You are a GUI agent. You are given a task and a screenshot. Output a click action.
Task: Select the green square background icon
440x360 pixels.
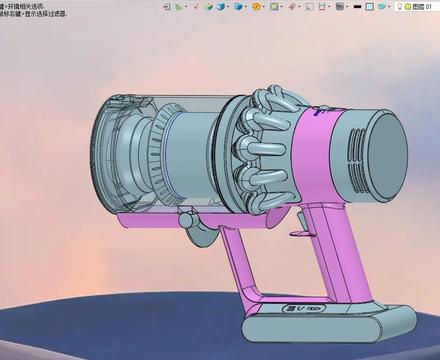274,7
